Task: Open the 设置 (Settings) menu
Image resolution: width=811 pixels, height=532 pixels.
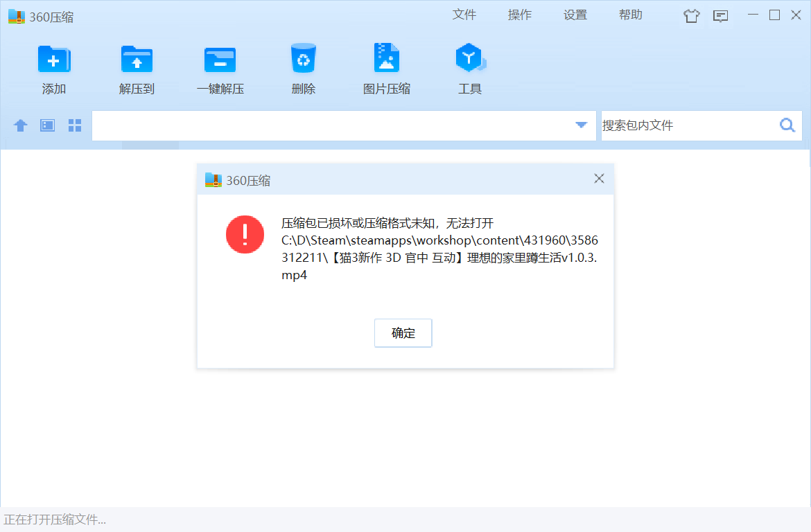Action: [575, 15]
